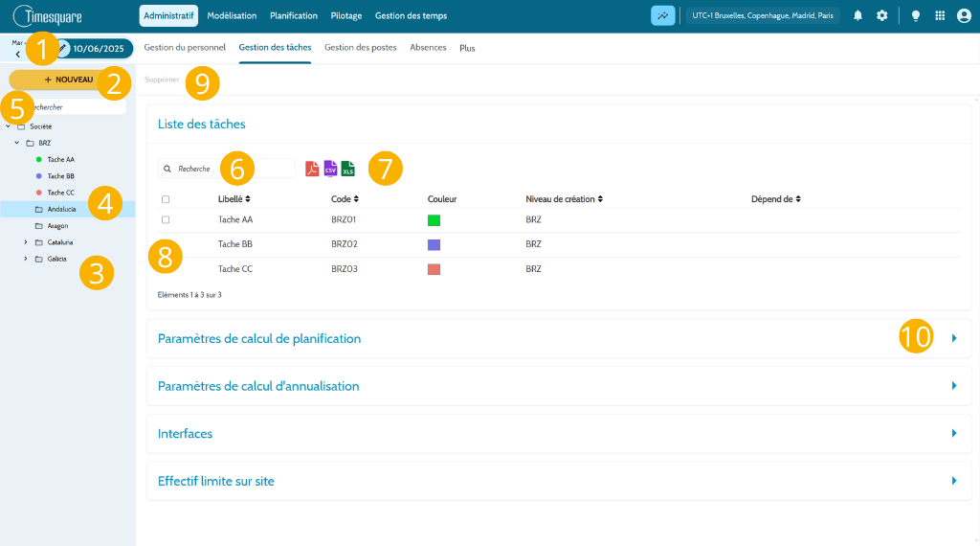
Task: Open the activity chart icon in header
Action: click(662, 15)
